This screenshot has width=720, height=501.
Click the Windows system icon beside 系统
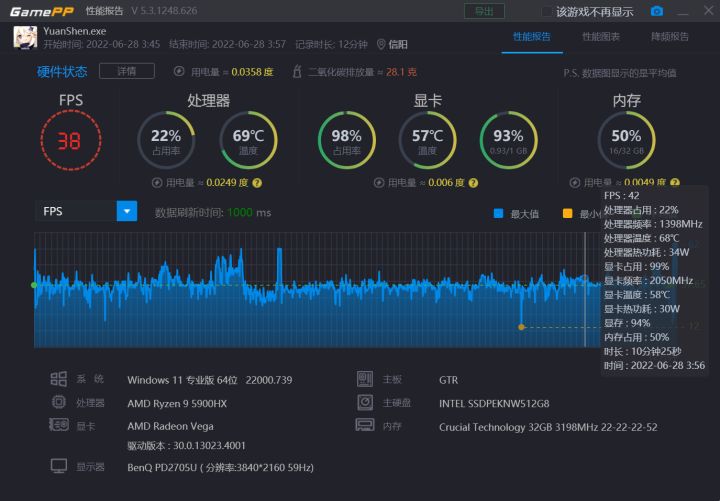(59, 379)
